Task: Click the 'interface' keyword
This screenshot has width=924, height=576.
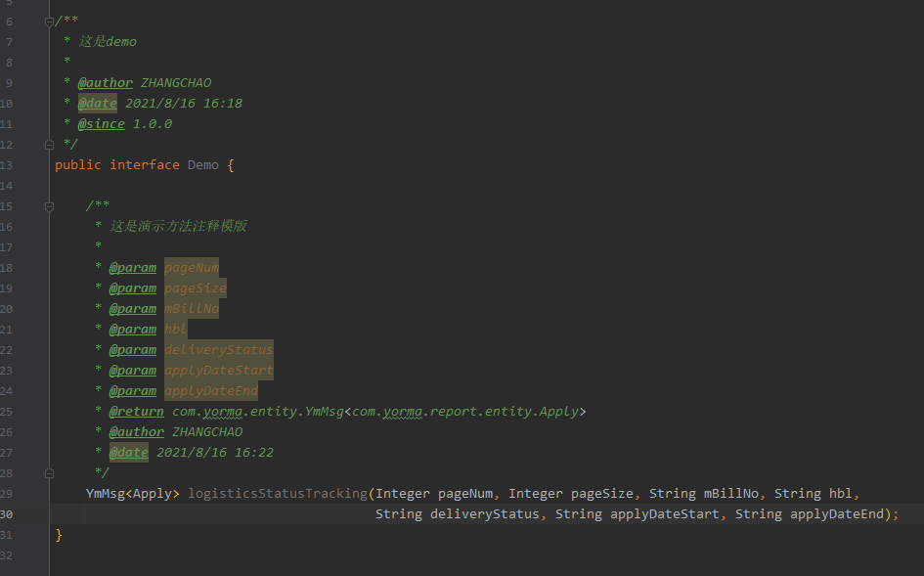Action: pyautogui.click(x=145, y=165)
